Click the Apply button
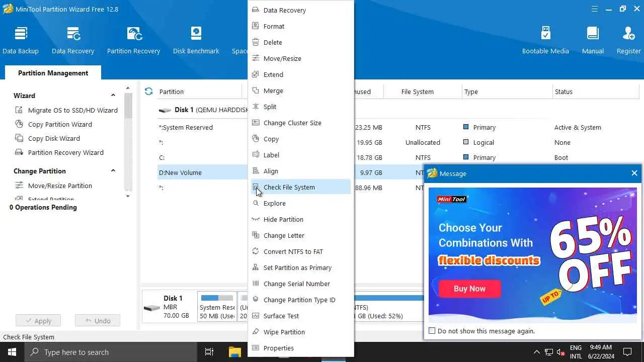The width and height of the screenshot is (644, 362). (38, 321)
